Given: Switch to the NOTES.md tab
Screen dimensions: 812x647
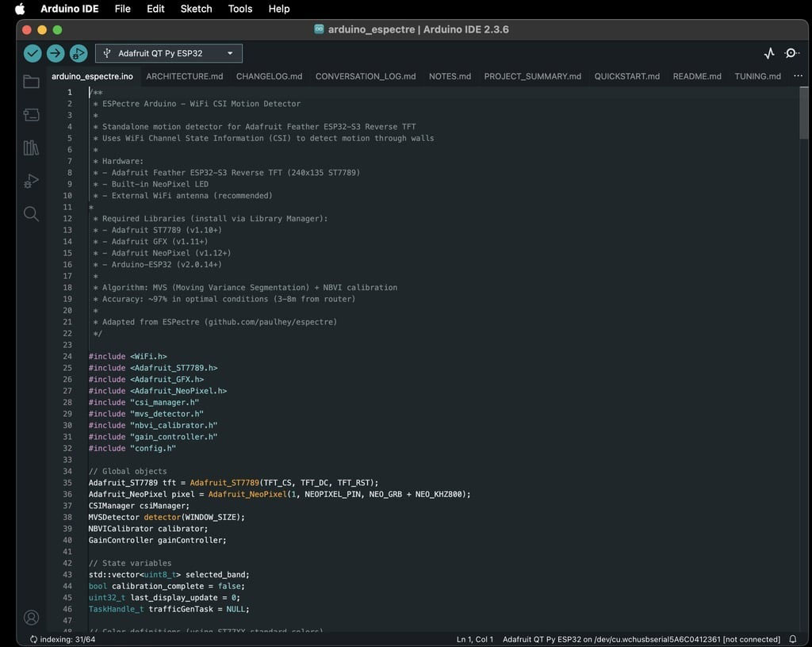Looking at the screenshot, I should point(450,76).
